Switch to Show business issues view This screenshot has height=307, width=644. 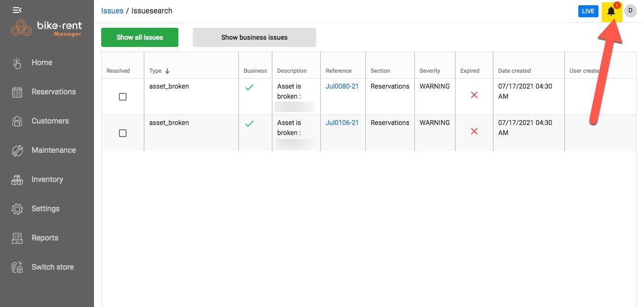(254, 37)
